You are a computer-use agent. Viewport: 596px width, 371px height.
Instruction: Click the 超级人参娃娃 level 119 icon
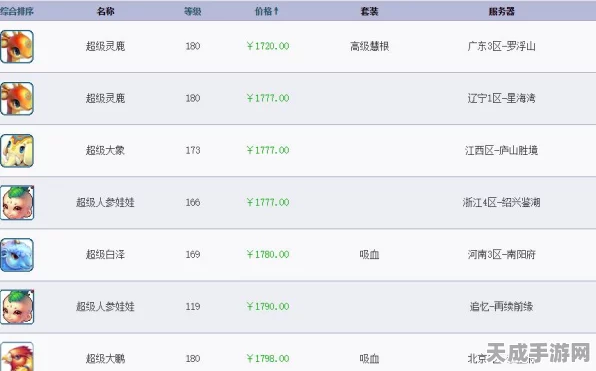click(x=17, y=307)
